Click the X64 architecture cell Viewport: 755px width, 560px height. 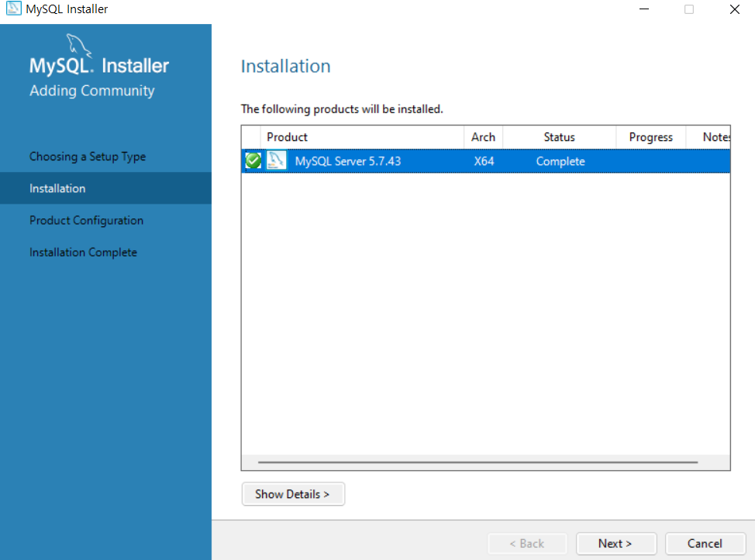(484, 161)
